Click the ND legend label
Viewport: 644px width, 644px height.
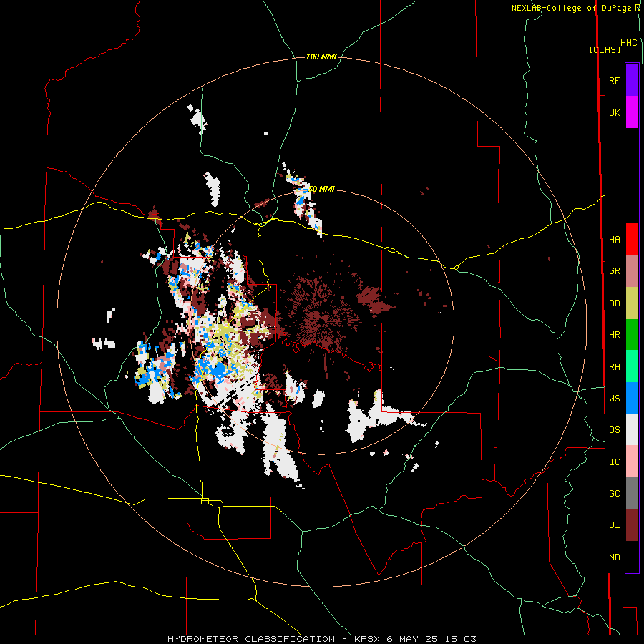(x=614, y=557)
